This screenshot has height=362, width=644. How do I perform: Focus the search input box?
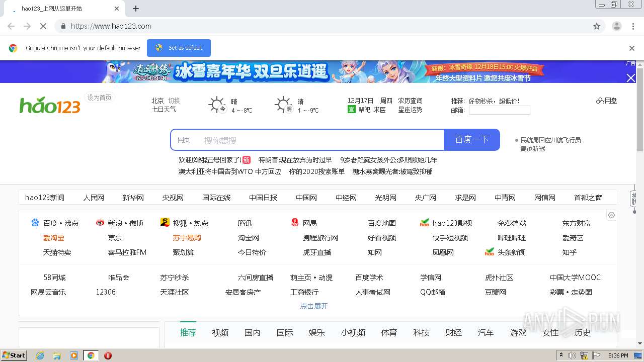322,140
